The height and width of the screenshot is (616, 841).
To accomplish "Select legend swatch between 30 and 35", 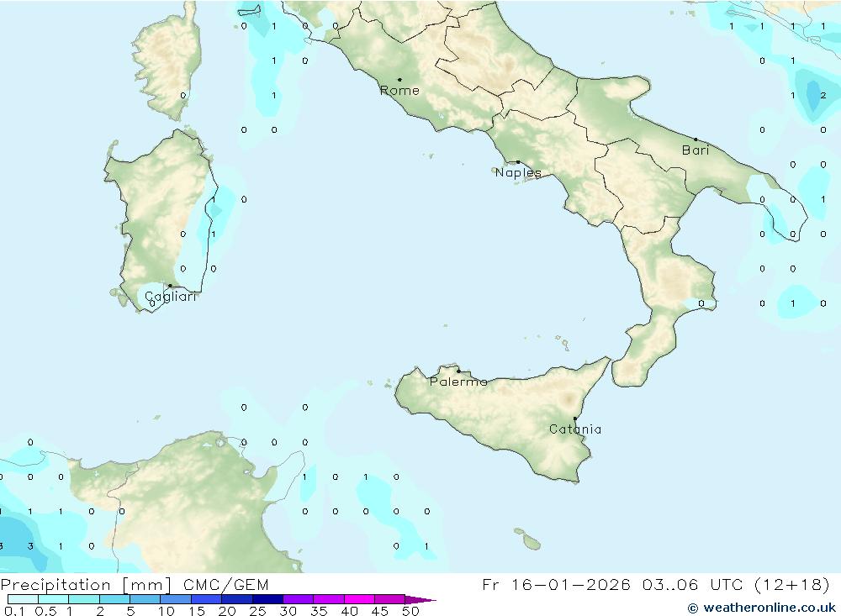I will (299, 599).
